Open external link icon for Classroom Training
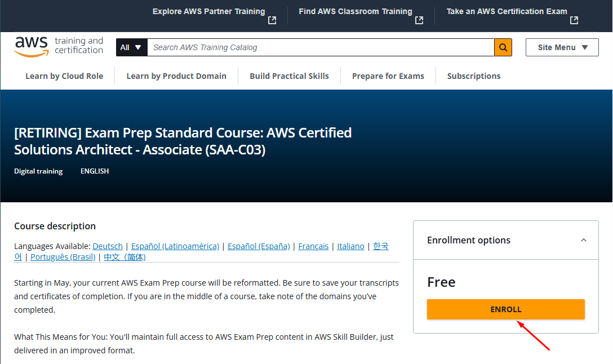The height and width of the screenshot is (364, 613). 419,20
